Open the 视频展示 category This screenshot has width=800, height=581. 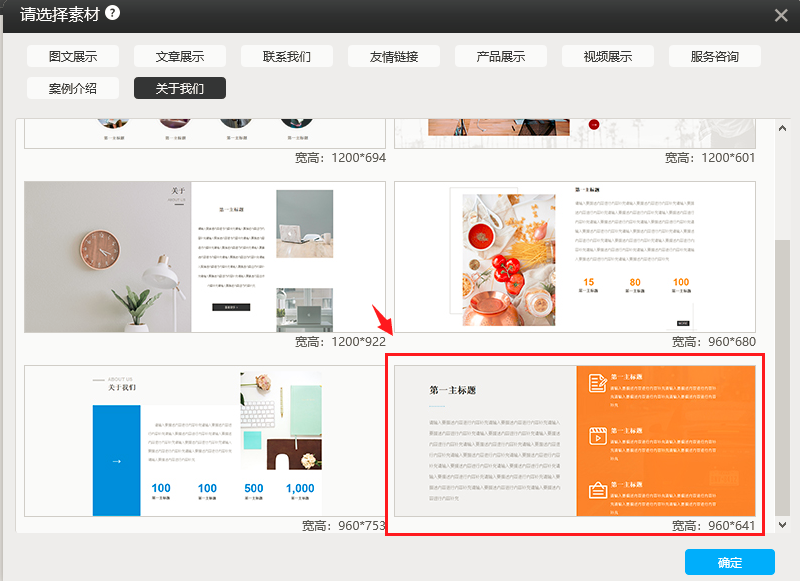click(x=608, y=56)
